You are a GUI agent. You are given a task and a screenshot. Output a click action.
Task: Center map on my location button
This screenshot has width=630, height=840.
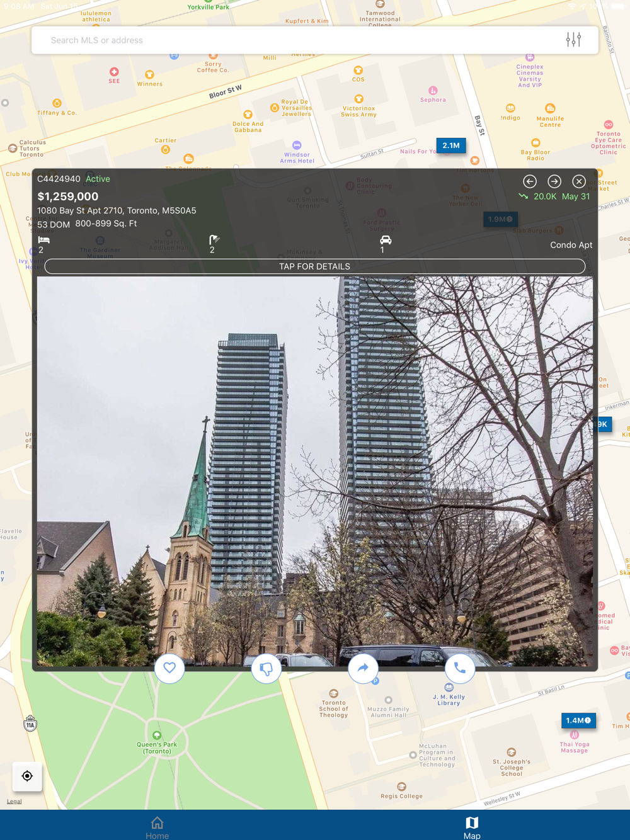(27, 776)
